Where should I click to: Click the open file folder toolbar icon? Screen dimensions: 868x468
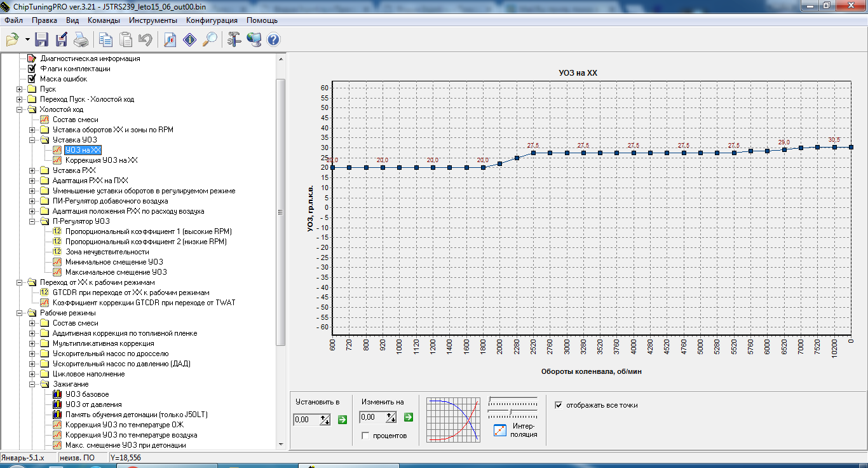[x=12, y=39]
